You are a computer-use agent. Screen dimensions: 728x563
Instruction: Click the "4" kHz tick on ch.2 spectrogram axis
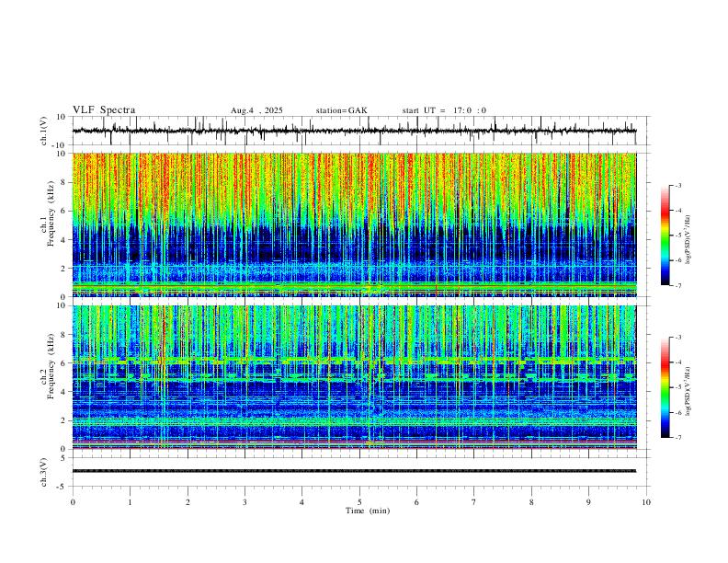64,392
